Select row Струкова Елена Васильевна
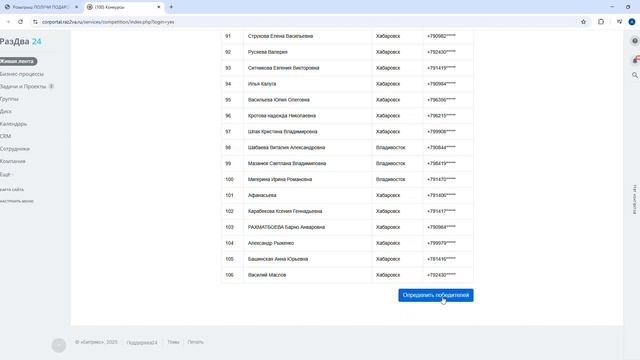The width and height of the screenshot is (640, 360). pos(347,36)
